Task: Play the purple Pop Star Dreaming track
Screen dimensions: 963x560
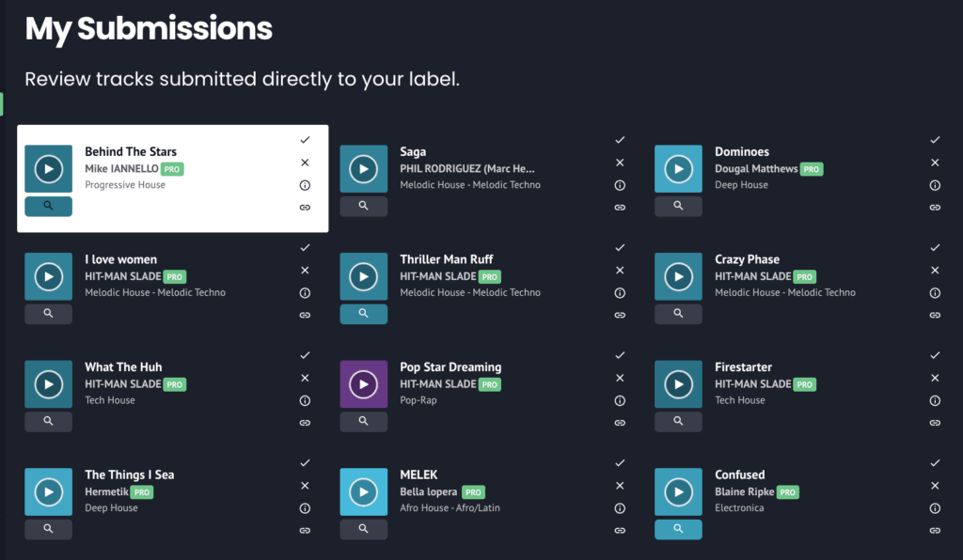Action: pyautogui.click(x=363, y=384)
